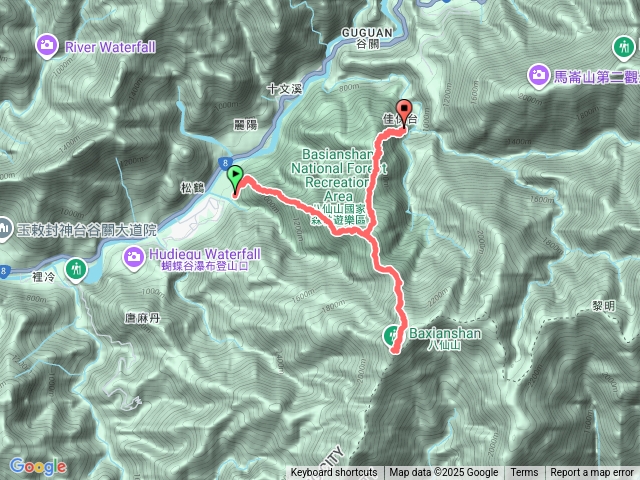Viewport: 640px width, 480px height.
Task: Select the River Waterfall camera icon
Action: click(x=47, y=45)
